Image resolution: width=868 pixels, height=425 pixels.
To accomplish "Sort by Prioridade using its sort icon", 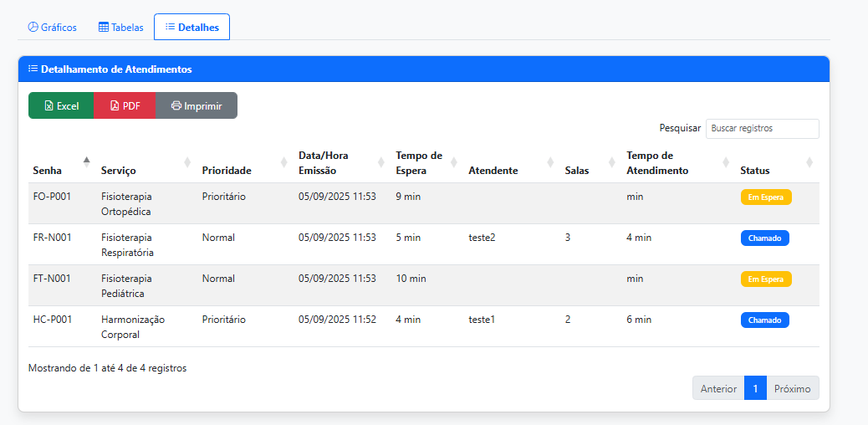I will (x=284, y=161).
